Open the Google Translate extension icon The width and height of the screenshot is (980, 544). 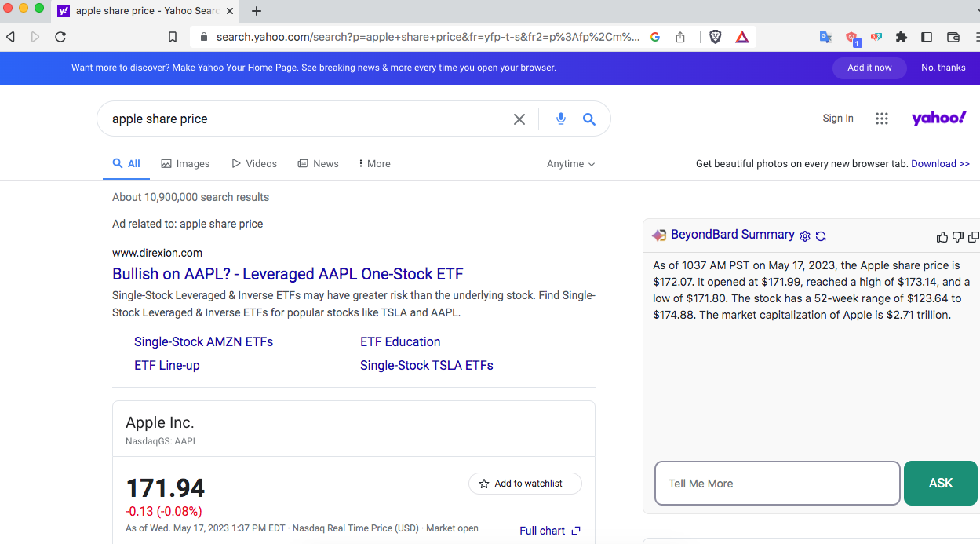(825, 37)
